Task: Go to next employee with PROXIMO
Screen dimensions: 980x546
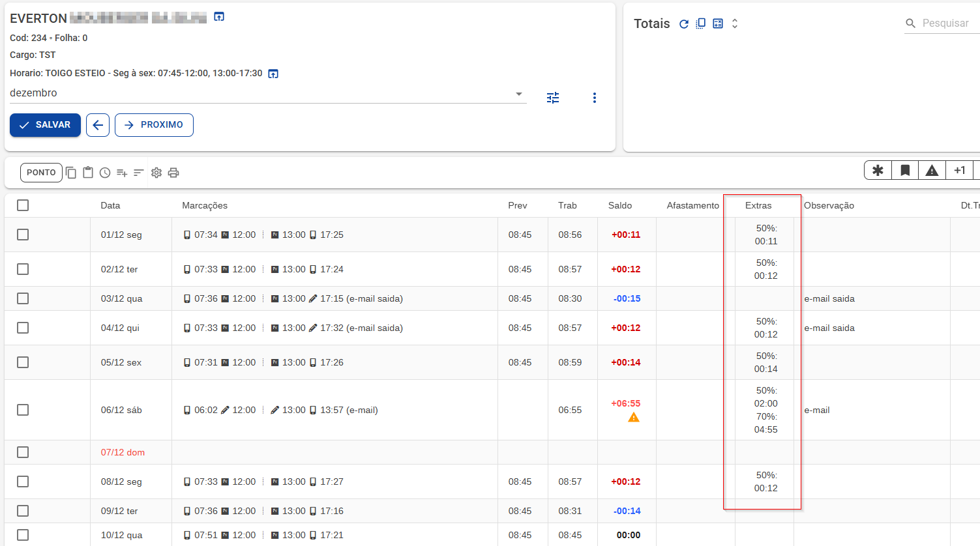Action: [154, 125]
